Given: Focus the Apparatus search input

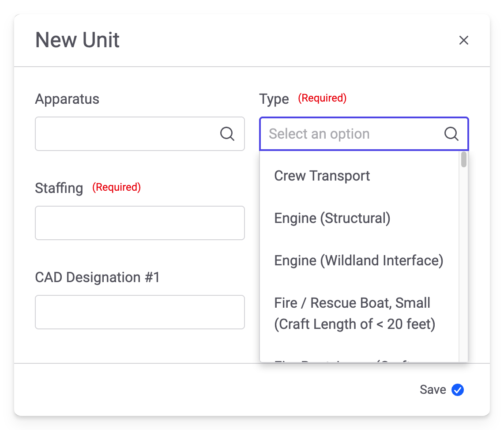Looking at the screenshot, I should coord(128,134).
